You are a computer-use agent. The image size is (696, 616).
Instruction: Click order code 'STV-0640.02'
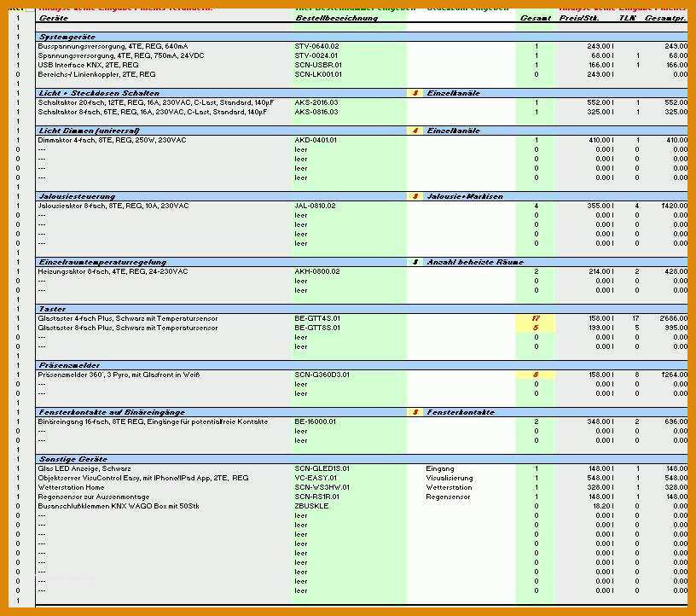point(316,46)
